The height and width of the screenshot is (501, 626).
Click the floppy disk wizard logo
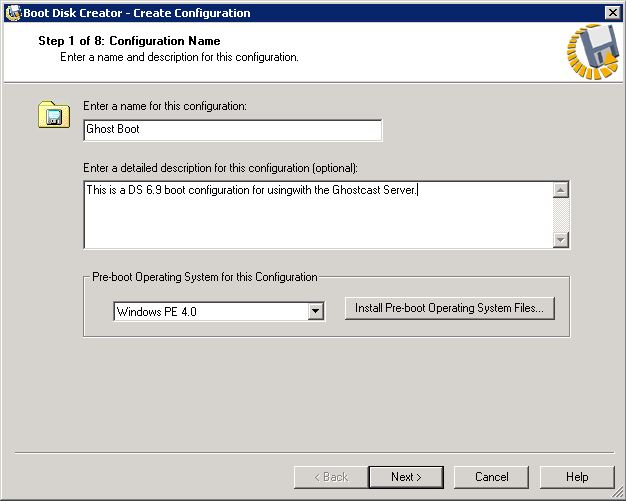tap(593, 51)
